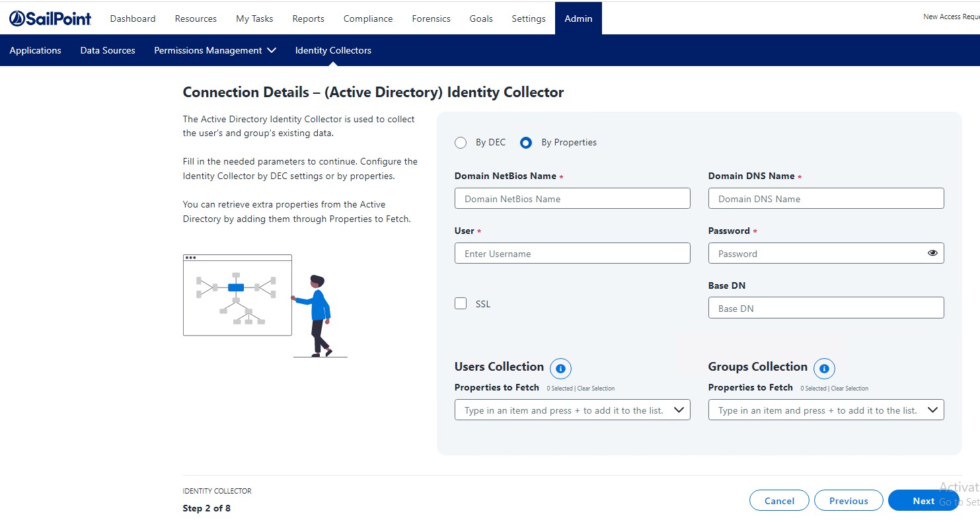Click the Domain NetBios Name field
Viewport: 980px width, 522px height.
[x=572, y=199]
